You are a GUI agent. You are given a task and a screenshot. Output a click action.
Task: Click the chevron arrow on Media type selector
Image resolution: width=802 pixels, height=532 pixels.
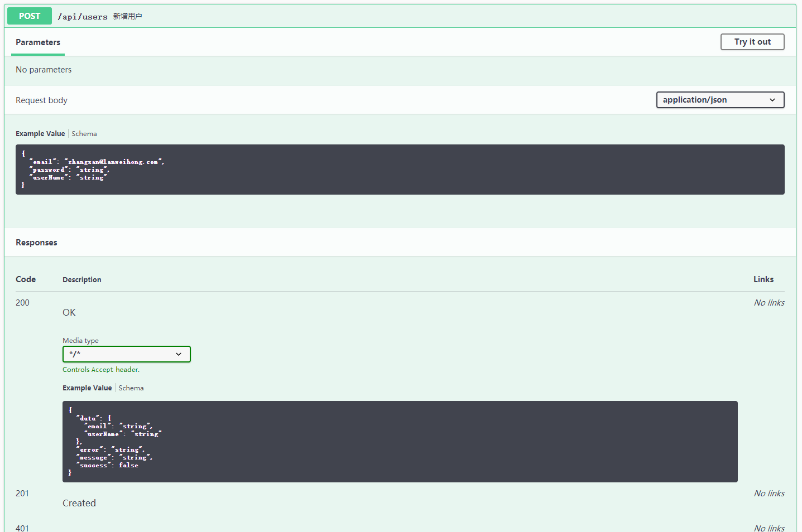click(179, 354)
